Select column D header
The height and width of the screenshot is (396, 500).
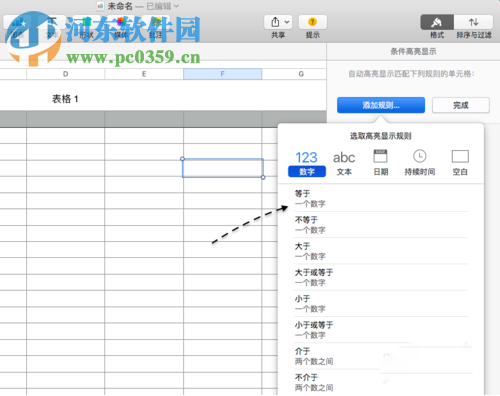point(65,74)
